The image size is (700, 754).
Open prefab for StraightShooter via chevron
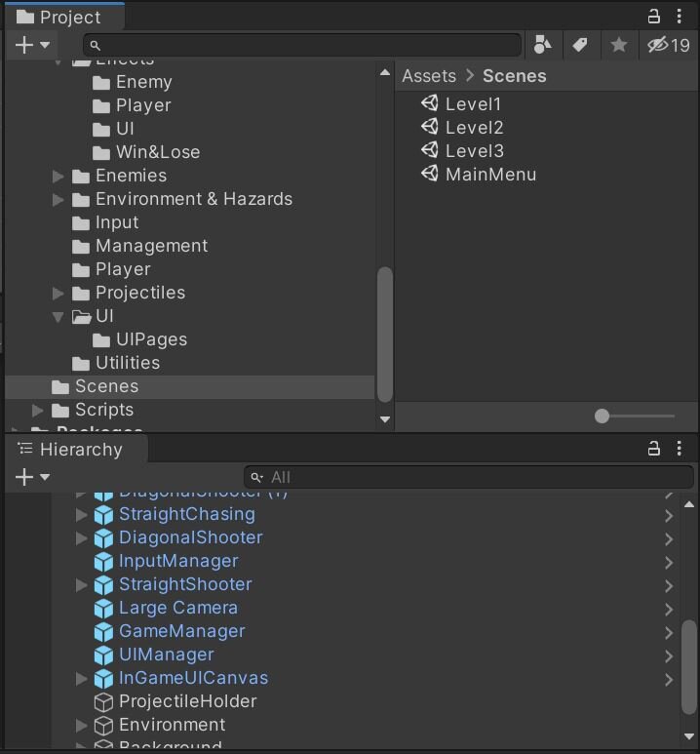[x=669, y=585]
